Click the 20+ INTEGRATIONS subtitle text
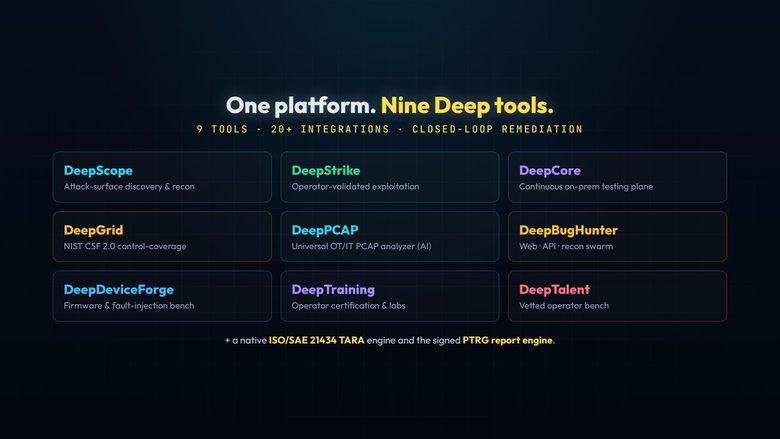This screenshot has height=439, width=780. (330, 129)
